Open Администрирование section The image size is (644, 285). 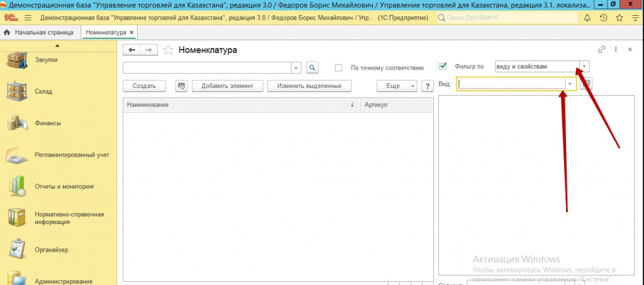point(64,281)
